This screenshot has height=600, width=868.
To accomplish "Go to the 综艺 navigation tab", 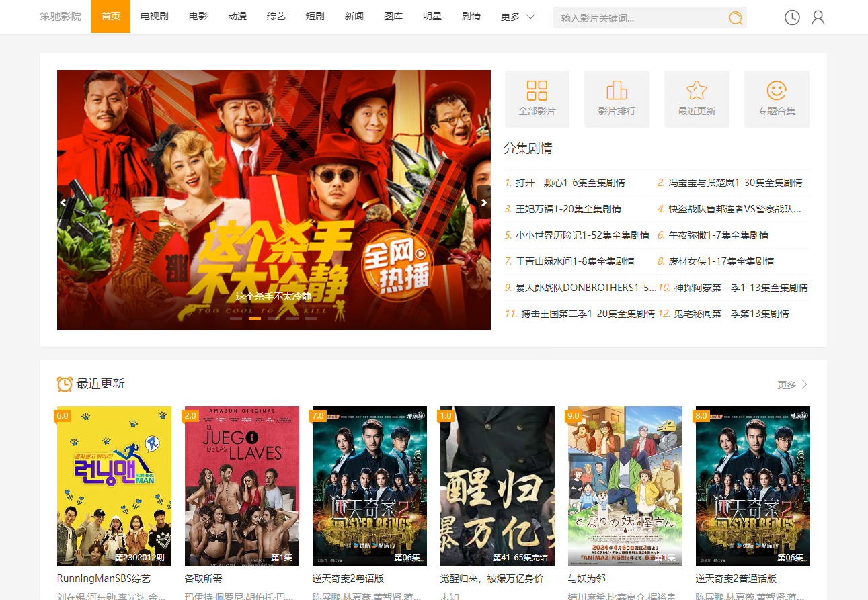I will click(x=276, y=17).
